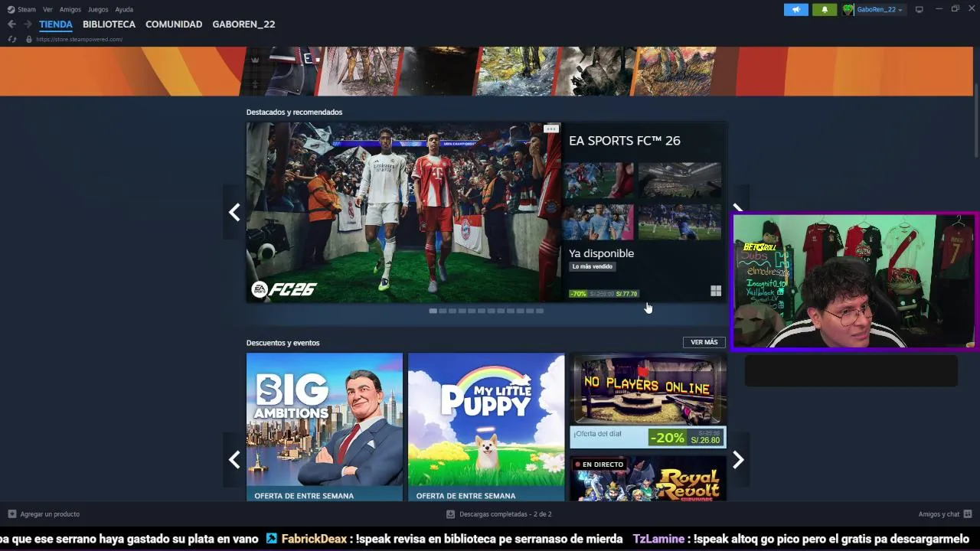Image resolution: width=980 pixels, height=551 pixels.
Task: View fourth FC 26 screenshot thumbnail
Action: pyautogui.click(x=680, y=222)
